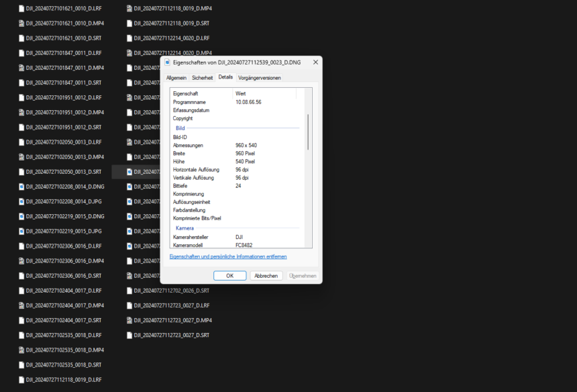Click DNG icon of DJI_20240727102208_0014_D.DNG
The width and height of the screenshot is (577, 392).
[x=21, y=187]
